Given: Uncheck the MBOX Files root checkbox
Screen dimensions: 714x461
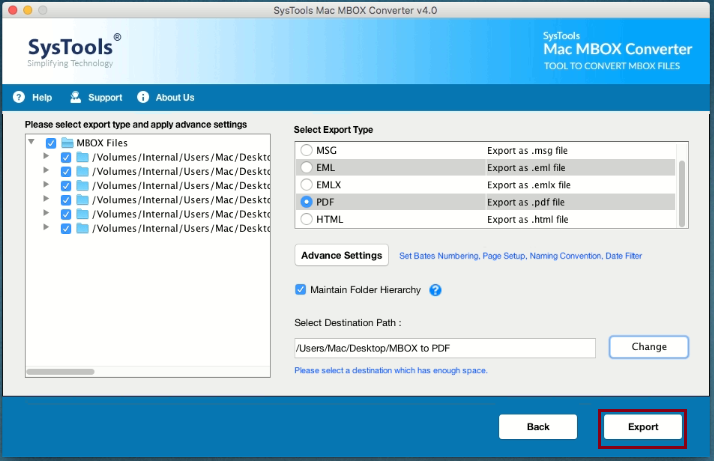Looking at the screenshot, I should point(51,143).
